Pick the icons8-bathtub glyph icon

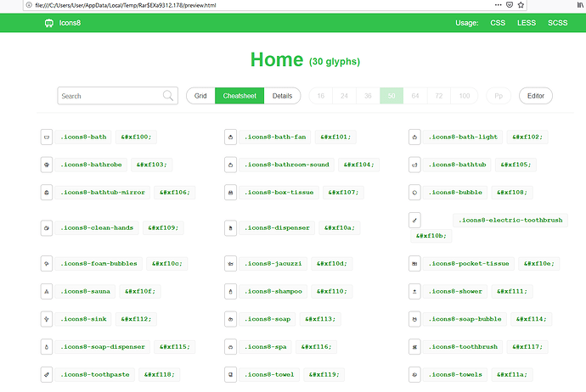pyautogui.click(x=414, y=165)
